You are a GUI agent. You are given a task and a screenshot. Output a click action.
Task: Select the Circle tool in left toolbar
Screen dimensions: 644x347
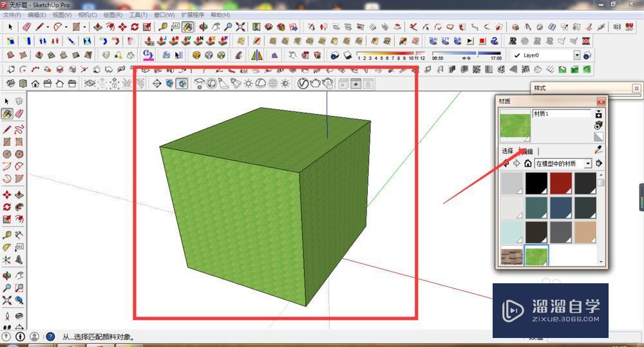[7, 154]
